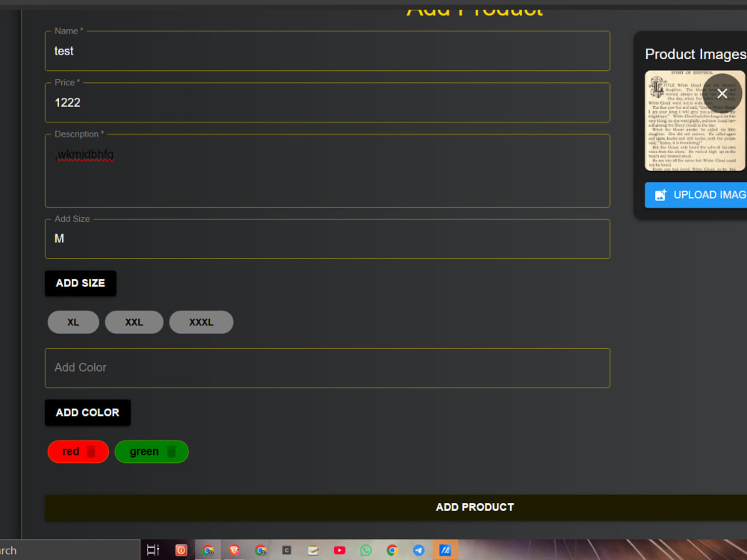The width and height of the screenshot is (747, 560).
Task: Delete the green color chip
Action: click(x=172, y=452)
